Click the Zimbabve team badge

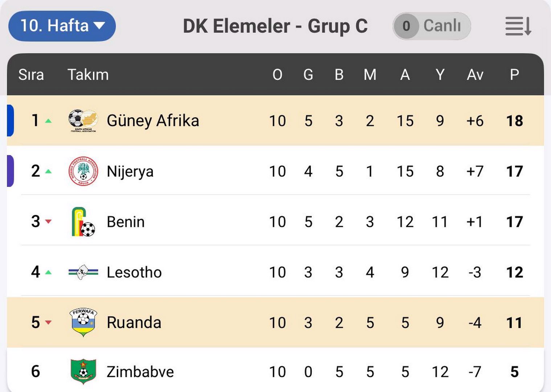coord(83,371)
